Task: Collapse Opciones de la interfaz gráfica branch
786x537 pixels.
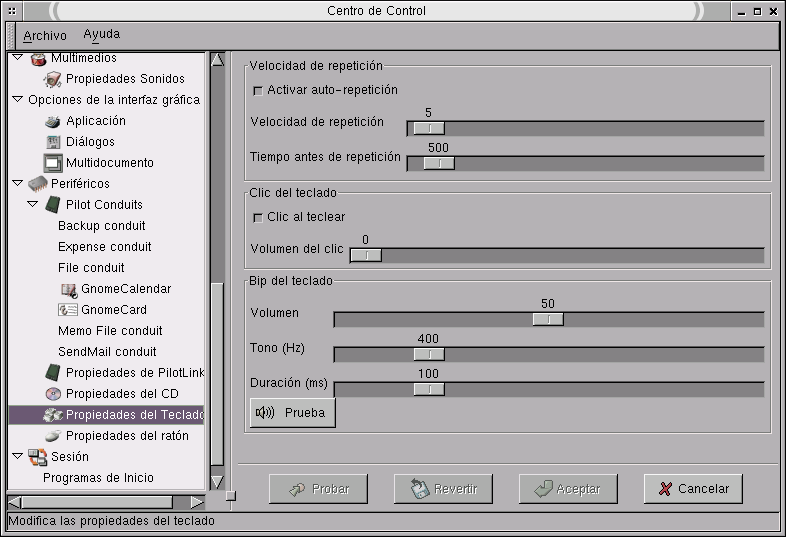Action: point(18,99)
